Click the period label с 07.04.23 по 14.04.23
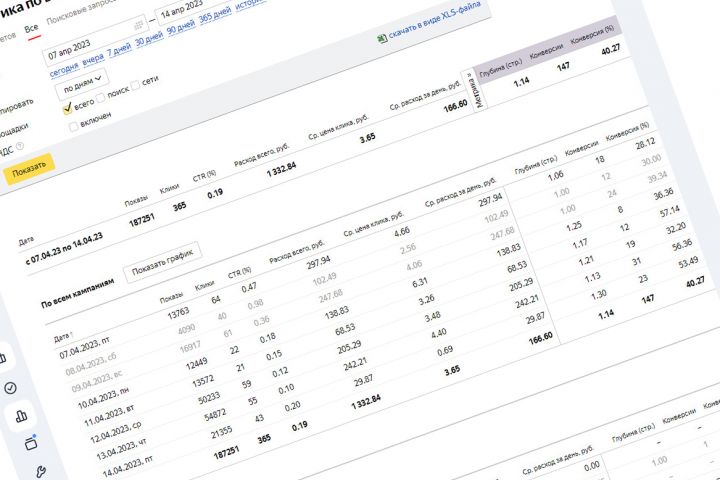720x480 pixels. point(64,249)
